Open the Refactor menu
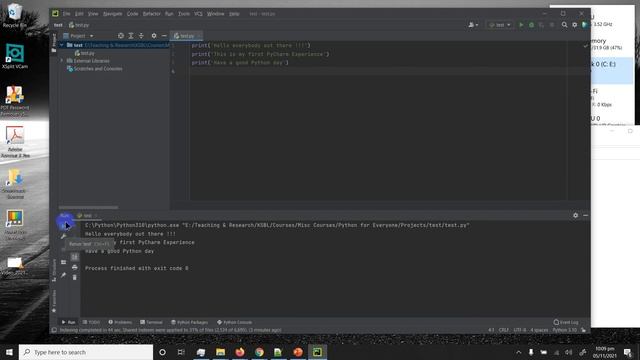Viewport: 640px width, 360px height. click(151, 13)
